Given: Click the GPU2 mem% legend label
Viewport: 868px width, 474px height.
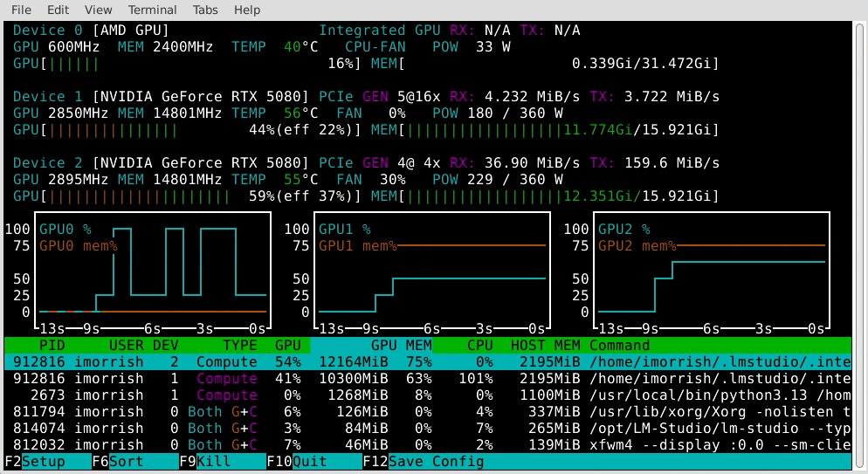Looking at the screenshot, I should pyautogui.click(x=637, y=245).
